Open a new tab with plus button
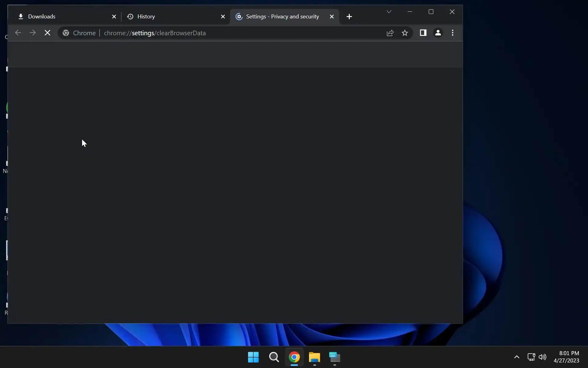588x368 pixels. [349, 17]
